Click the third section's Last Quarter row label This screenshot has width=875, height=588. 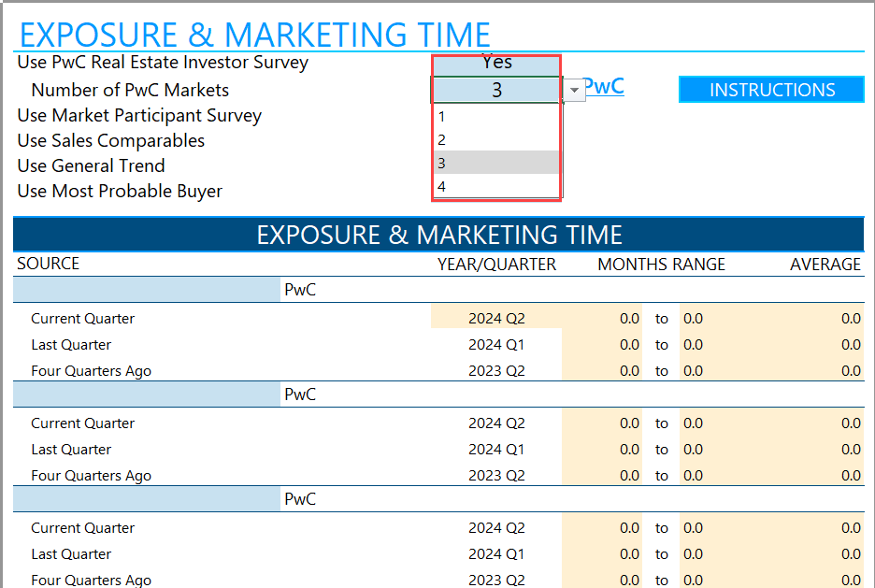(x=71, y=554)
